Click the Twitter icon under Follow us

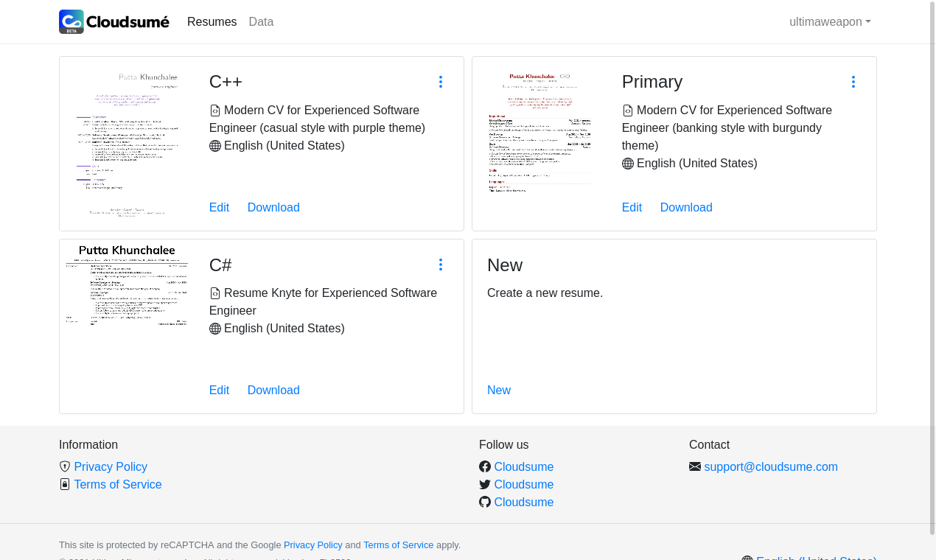[x=485, y=484]
